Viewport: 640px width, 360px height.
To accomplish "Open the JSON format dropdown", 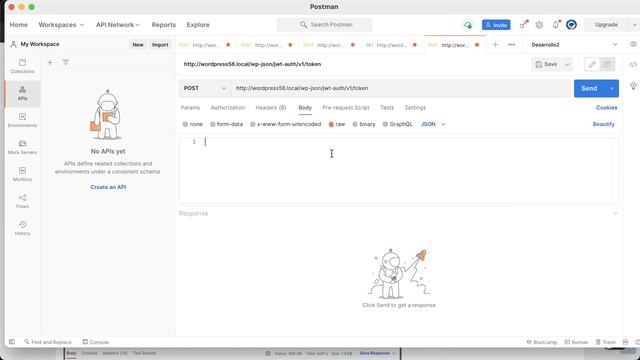I will pos(433,124).
